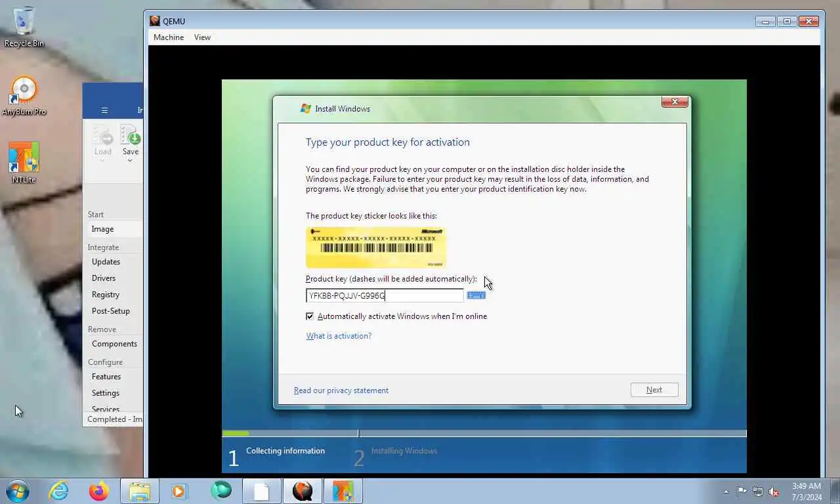840x504 pixels.
Task: Open the QEMU Machine menu
Action: pos(169,37)
